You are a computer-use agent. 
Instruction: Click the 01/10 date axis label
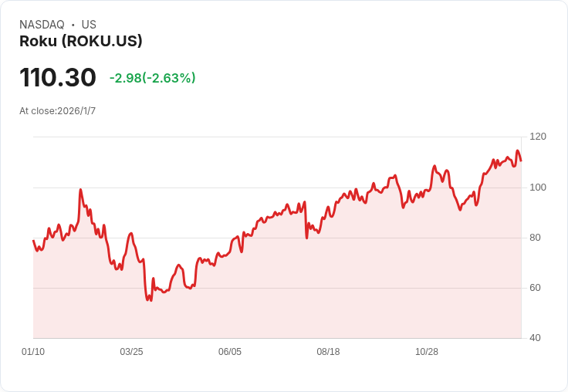tap(33, 352)
